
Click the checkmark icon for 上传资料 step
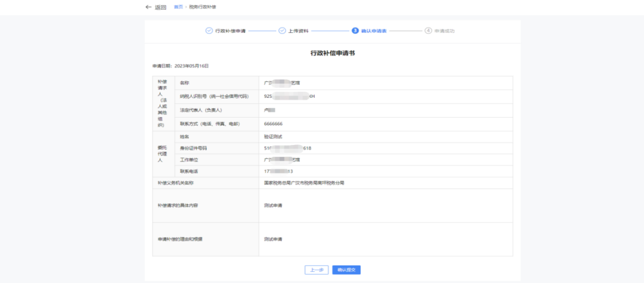[282, 30]
